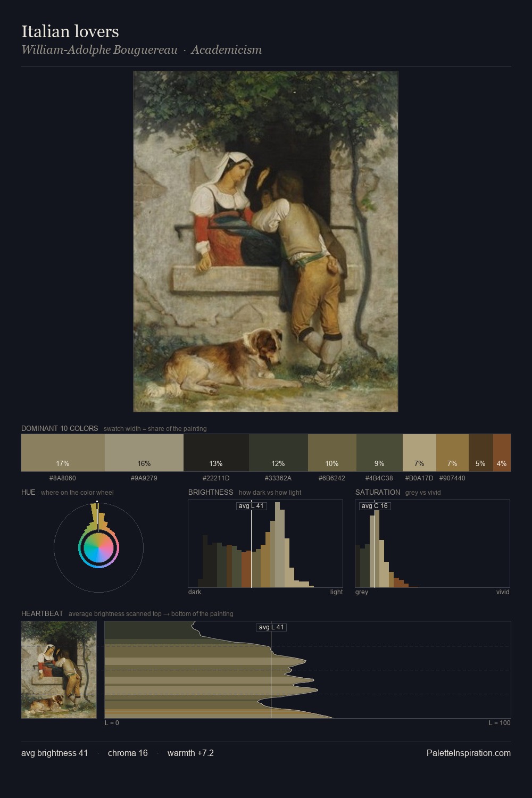Click the 'avg L 41' label in Heartbeat chart
Screen dimensions: 532x798
tap(271, 627)
